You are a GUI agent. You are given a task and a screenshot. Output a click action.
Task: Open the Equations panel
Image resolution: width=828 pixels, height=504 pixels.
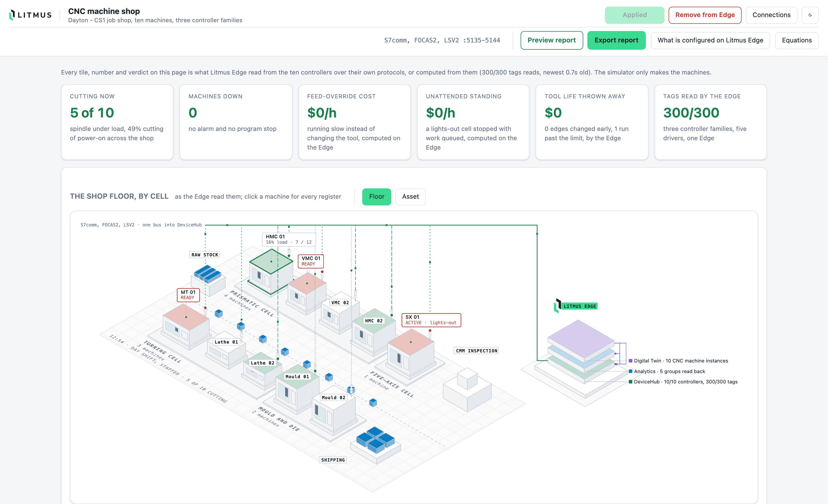(796, 40)
